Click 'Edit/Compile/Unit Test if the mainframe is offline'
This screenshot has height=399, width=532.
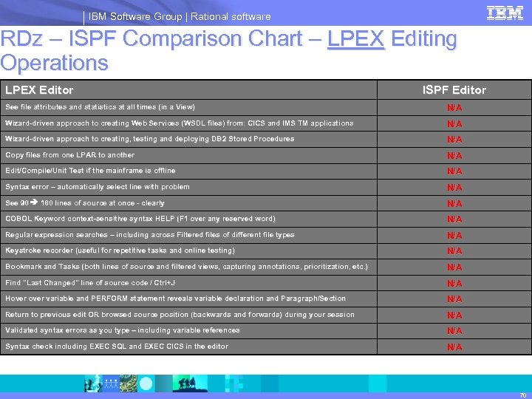click(x=90, y=171)
